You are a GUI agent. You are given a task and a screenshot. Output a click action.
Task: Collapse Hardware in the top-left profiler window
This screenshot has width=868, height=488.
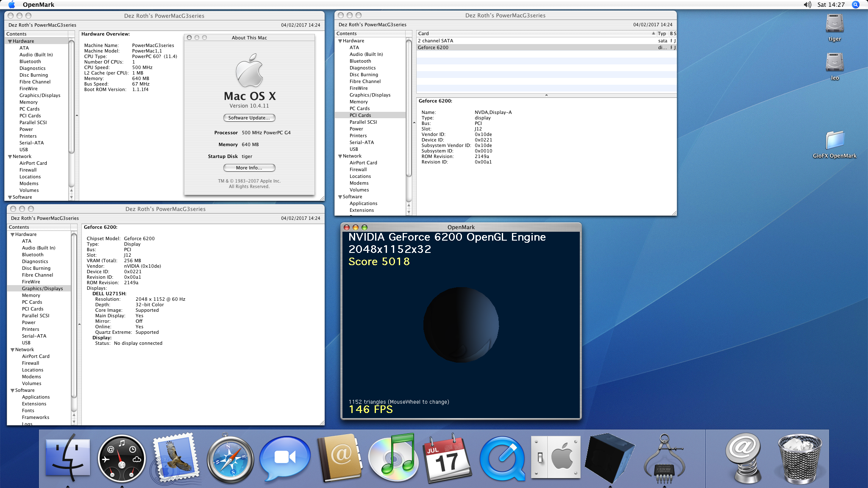pos(10,42)
